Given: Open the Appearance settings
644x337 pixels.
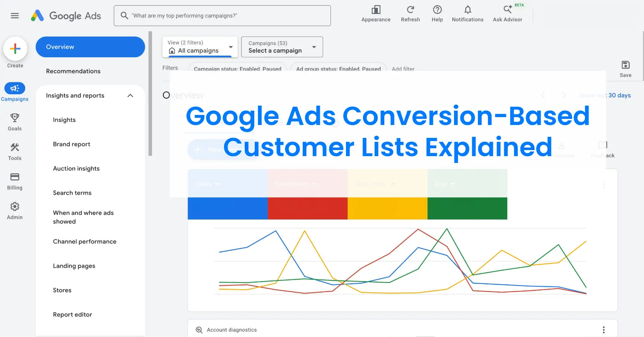Looking at the screenshot, I should [x=376, y=14].
